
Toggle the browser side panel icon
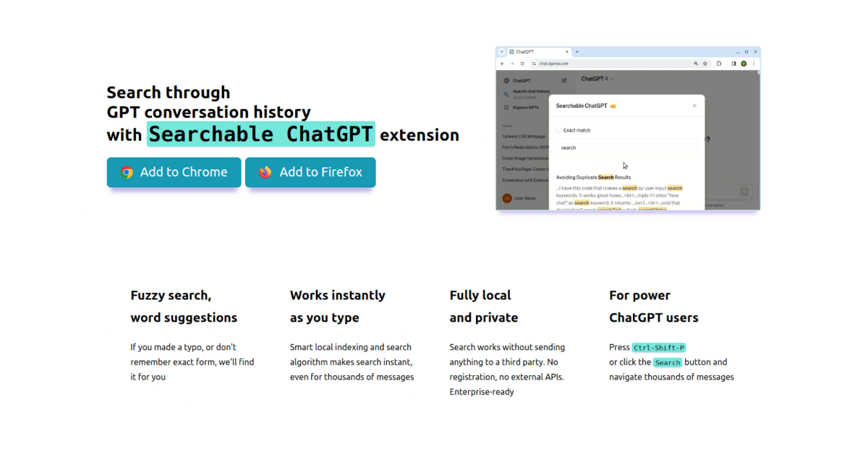733,64
